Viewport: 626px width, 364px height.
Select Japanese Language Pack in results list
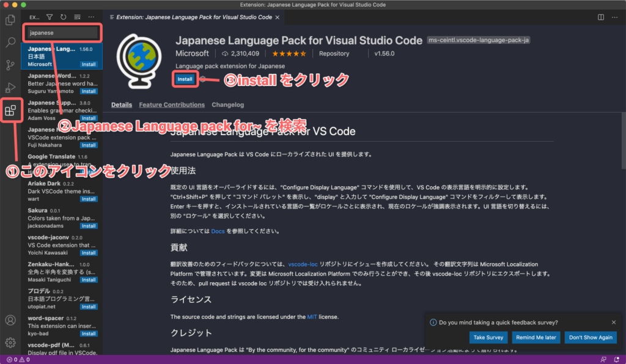[x=62, y=56]
